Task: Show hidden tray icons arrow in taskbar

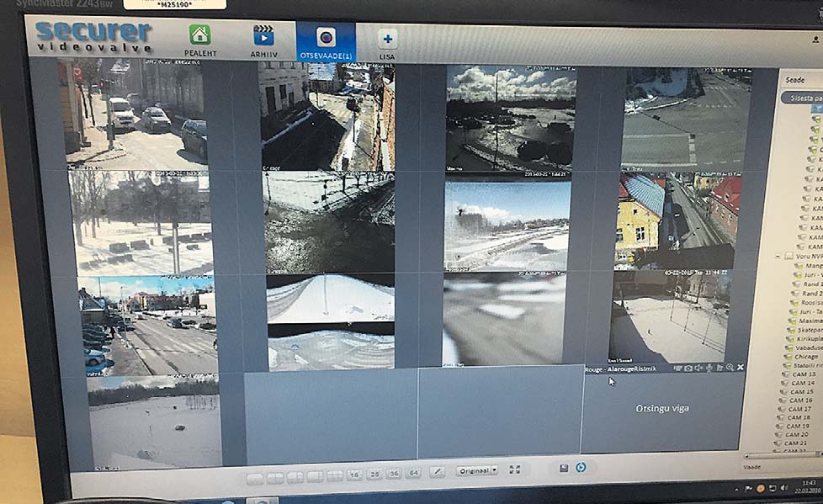Action: pos(737,490)
